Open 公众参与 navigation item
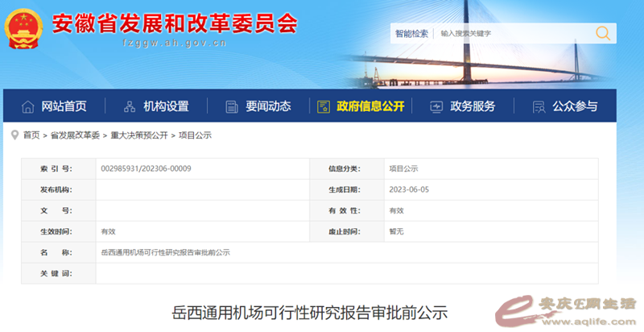The height and width of the screenshot is (332, 644). point(575,106)
